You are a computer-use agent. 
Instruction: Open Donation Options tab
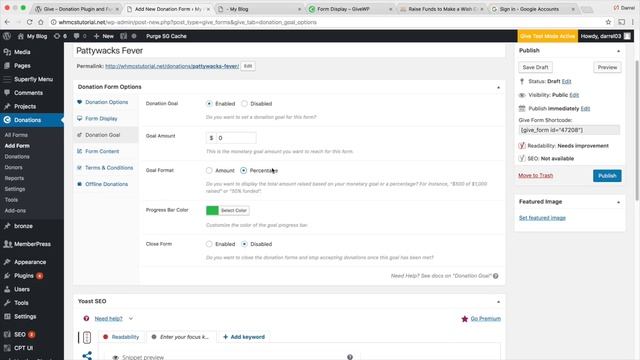pos(107,102)
